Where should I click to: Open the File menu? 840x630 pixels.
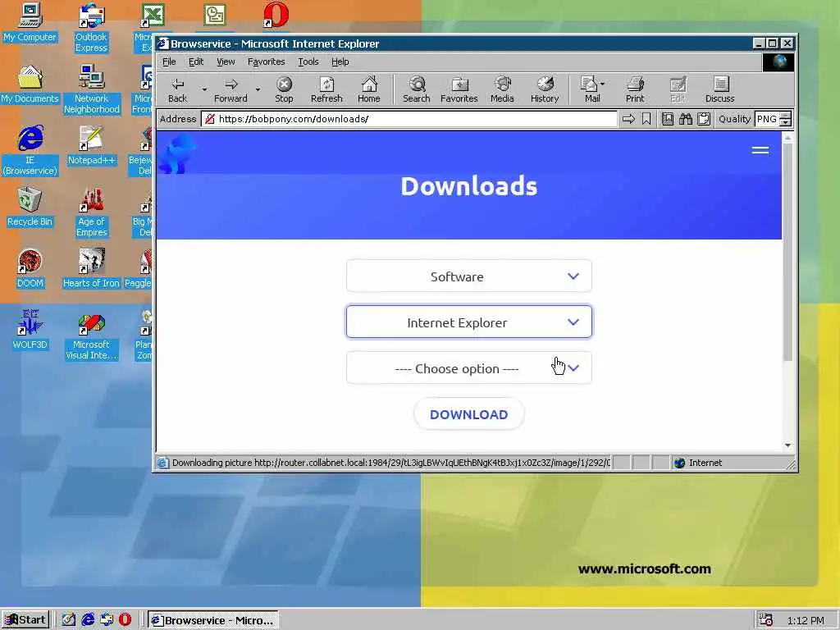169,62
